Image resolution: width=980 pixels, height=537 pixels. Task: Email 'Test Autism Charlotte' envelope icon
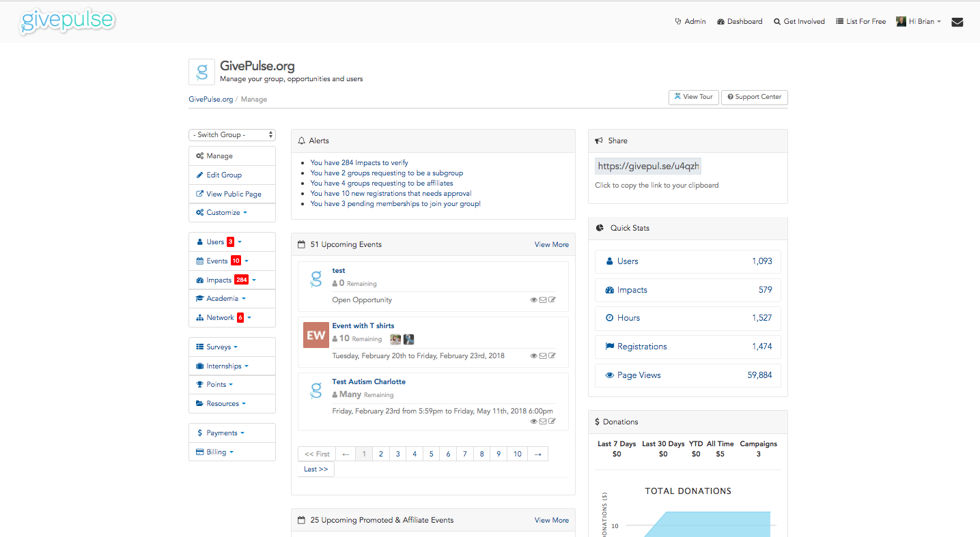pos(543,421)
